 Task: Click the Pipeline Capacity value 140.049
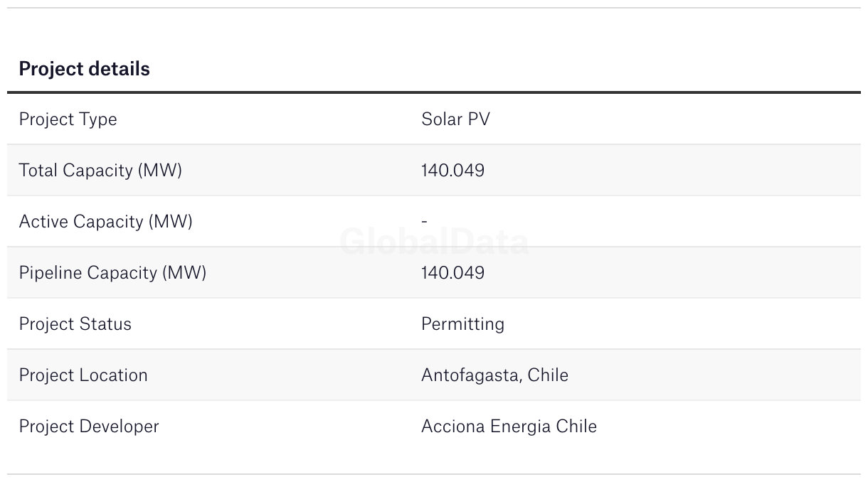452,273
